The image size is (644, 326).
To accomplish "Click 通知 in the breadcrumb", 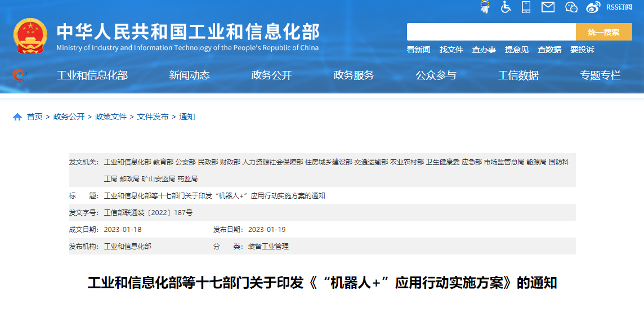I will pyautogui.click(x=187, y=117).
